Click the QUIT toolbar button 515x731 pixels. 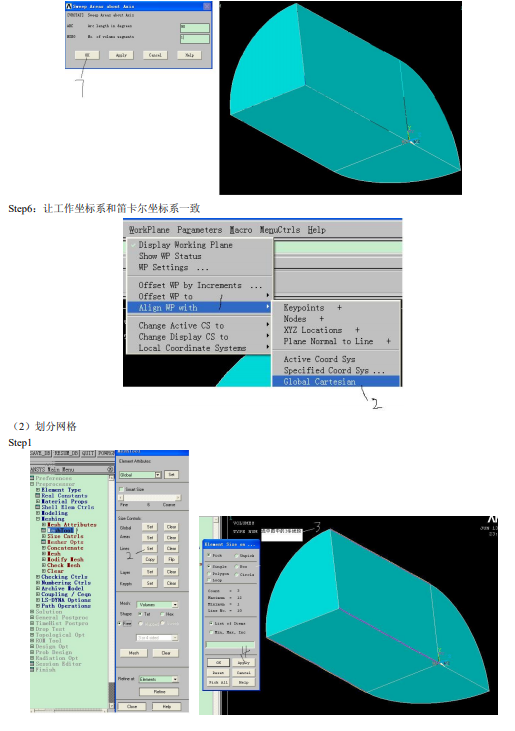[x=88, y=453]
